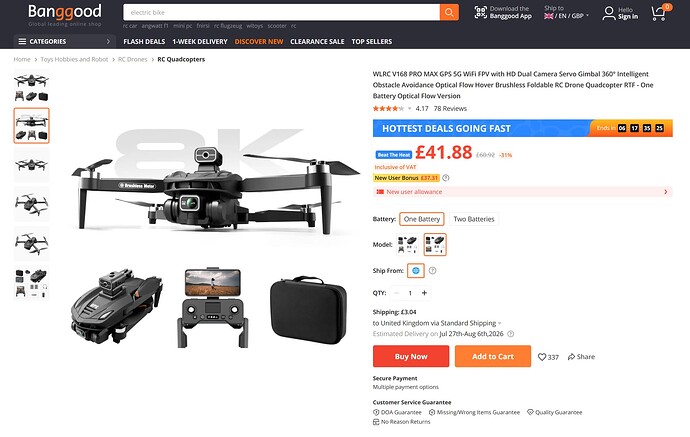Select the One Battery option
The height and width of the screenshot is (437, 690).
(422, 219)
